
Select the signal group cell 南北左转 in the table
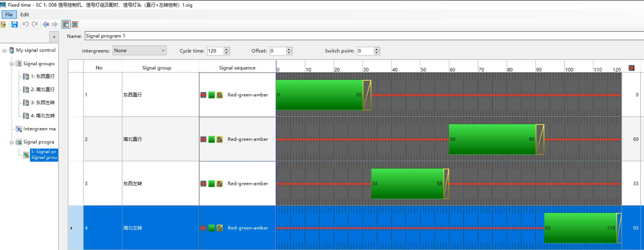click(160, 228)
